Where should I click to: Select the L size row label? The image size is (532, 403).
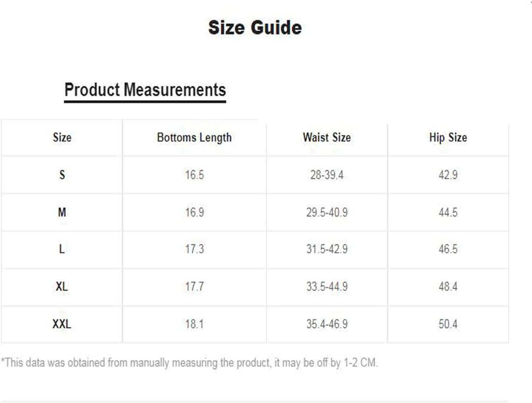click(x=62, y=249)
